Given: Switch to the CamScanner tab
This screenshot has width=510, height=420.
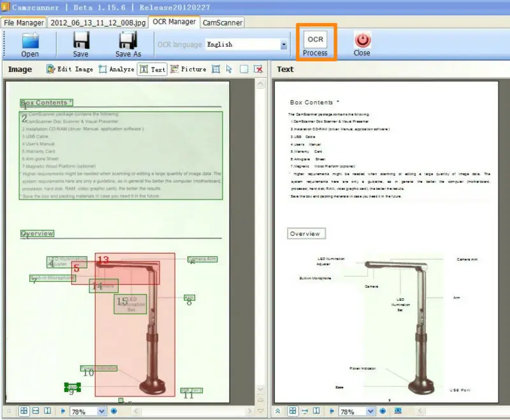Looking at the screenshot, I should coord(222,22).
